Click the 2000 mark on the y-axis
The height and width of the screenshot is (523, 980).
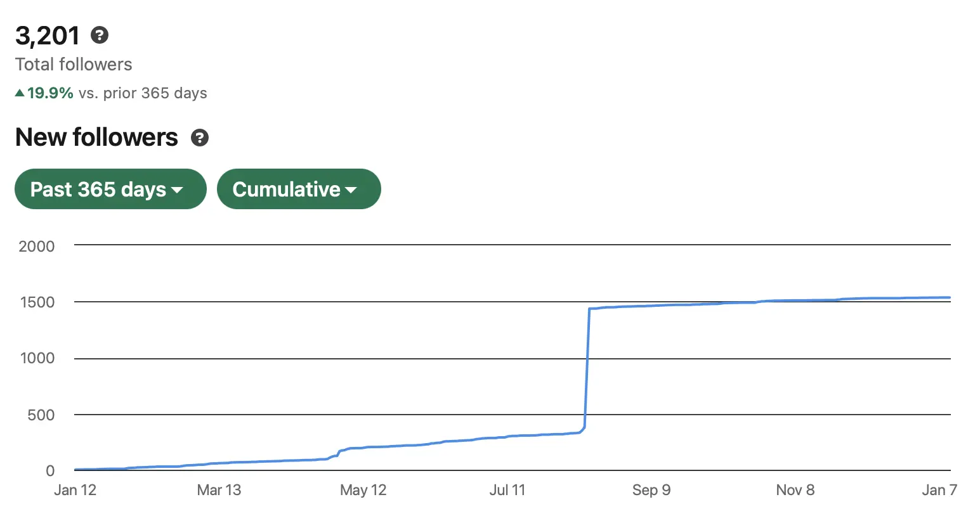[36, 246]
